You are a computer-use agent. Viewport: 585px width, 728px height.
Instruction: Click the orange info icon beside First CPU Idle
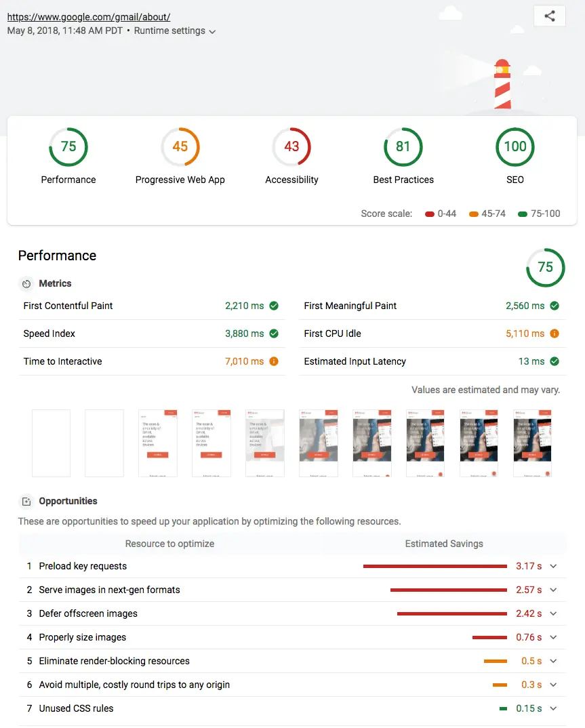(x=554, y=333)
